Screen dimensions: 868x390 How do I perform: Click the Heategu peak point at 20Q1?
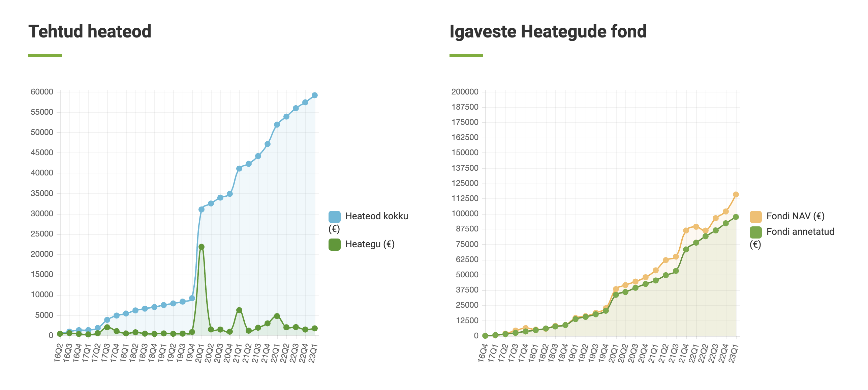point(201,247)
